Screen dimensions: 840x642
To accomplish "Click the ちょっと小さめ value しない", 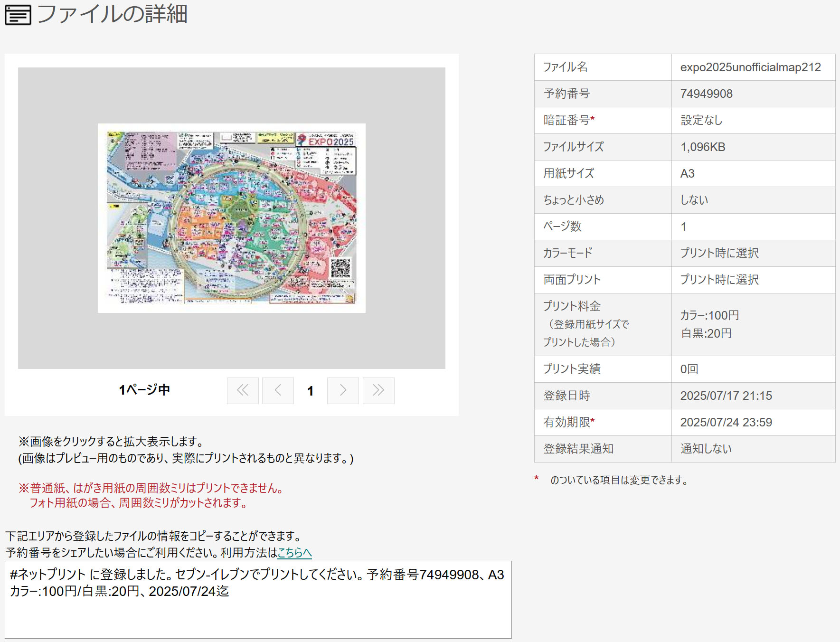I will pos(694,200).
